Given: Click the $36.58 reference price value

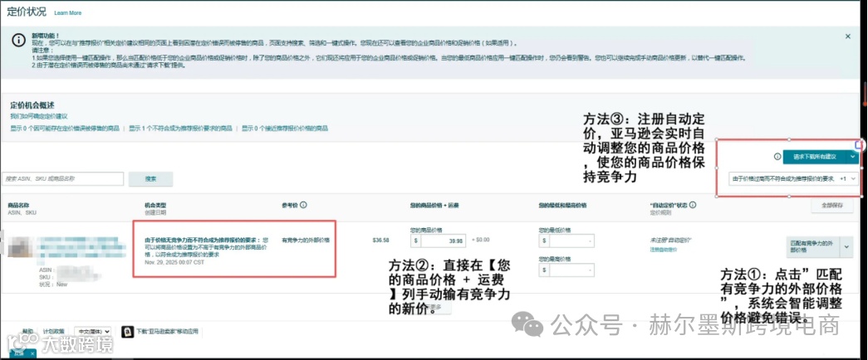Looking at the screenshot, I should [x=381, y=241].
